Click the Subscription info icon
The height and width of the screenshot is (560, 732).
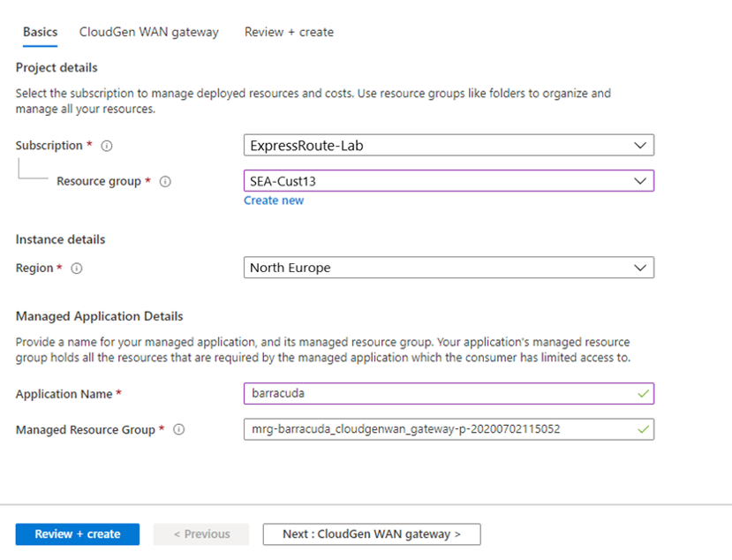click(x=107, y=146)
